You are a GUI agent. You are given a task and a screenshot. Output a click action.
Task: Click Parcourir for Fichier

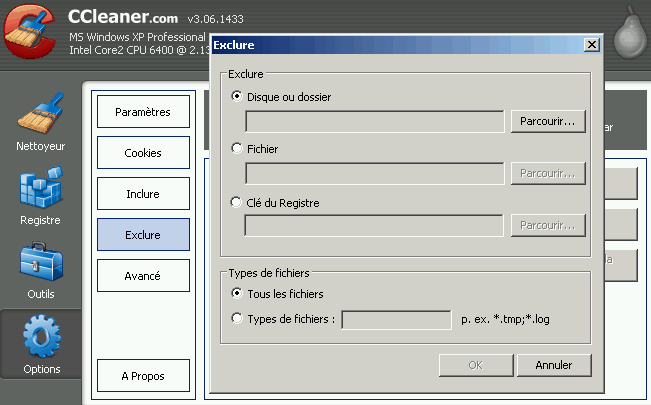[548, 173]
